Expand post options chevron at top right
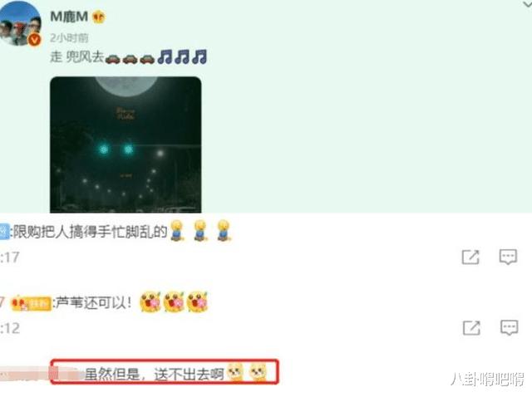Viewport: 532px width, 397px height. click(527, 3)
